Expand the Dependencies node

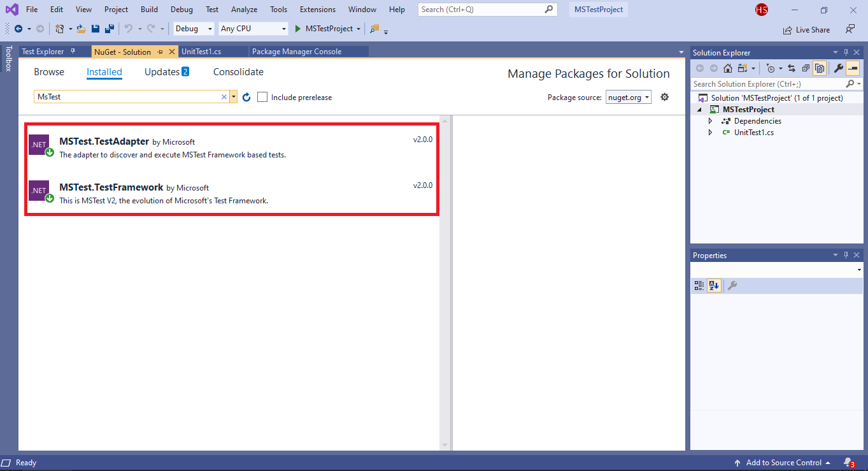coord(711,121)
